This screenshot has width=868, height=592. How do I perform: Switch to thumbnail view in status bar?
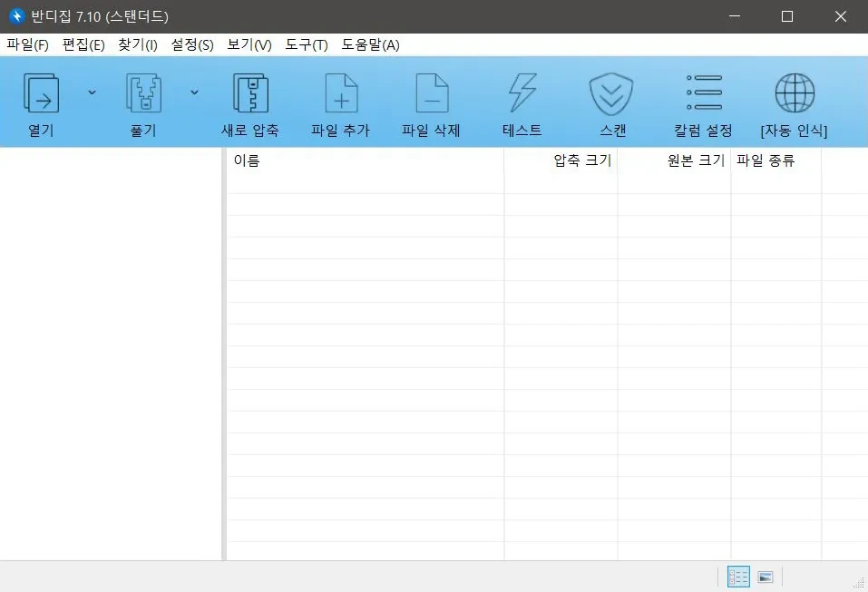coord(765,577)
